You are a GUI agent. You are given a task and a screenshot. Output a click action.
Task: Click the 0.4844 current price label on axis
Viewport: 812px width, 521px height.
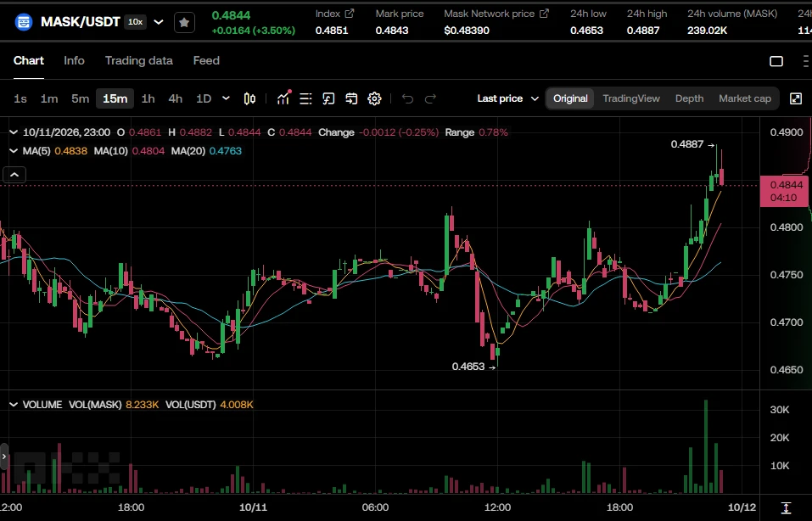click(783, 191)
